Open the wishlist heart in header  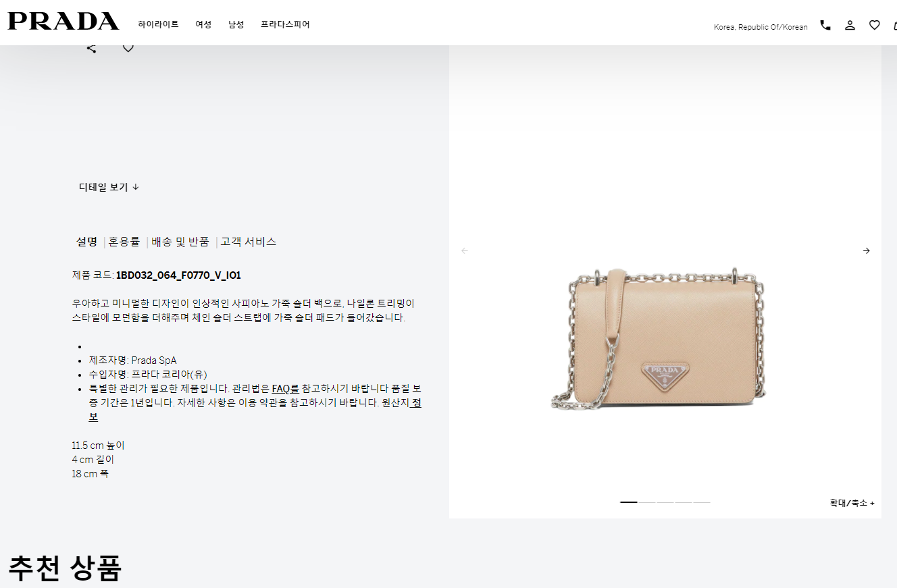pos(875,25)
